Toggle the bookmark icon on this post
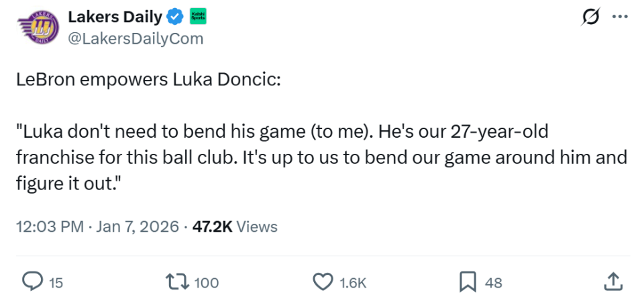The image size is (644, 299). point(468,282)
